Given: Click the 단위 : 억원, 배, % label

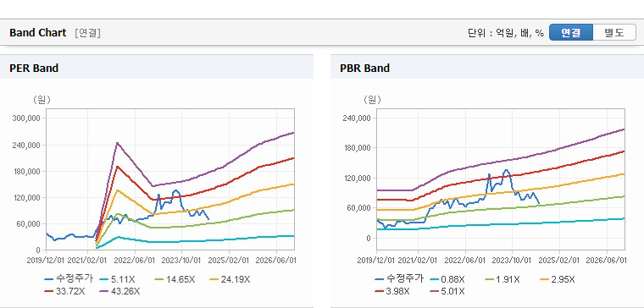Looking at the screenshot, I should [x=506, y=33].
